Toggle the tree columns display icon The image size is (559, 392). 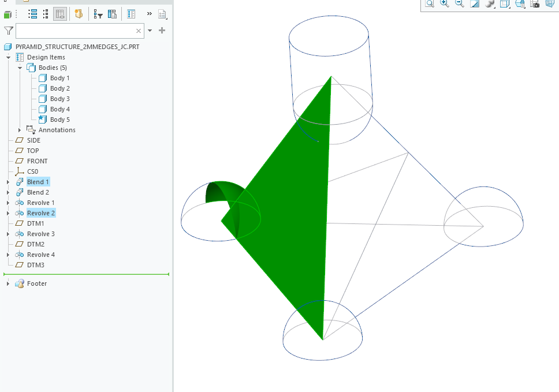pos(60,14)
